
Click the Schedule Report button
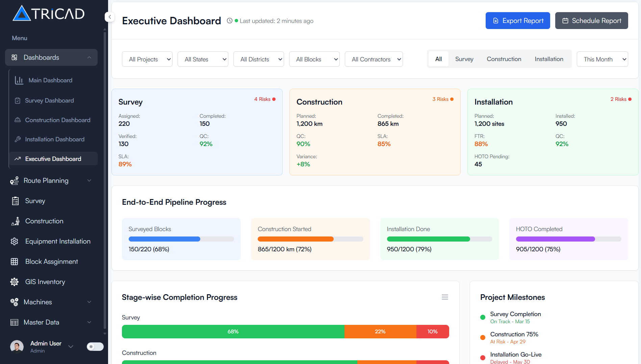(591, 21)
